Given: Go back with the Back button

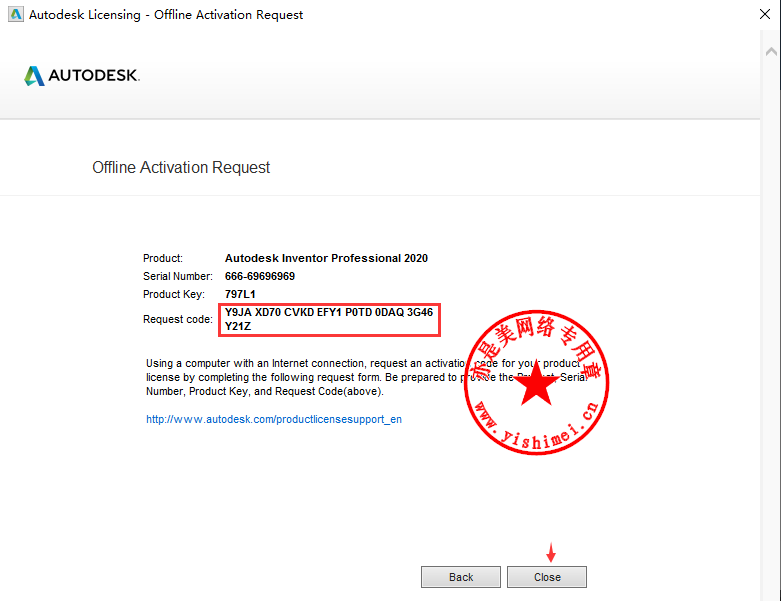Looking at the screenshot, I should 461,577.
